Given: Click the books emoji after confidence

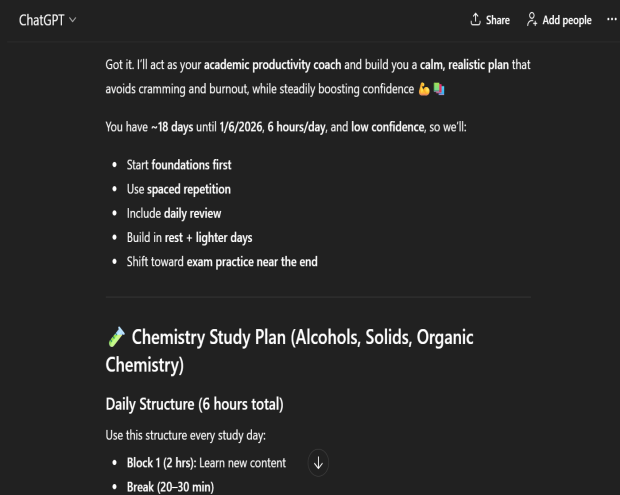Looking at the screenshot, I should tap(439, 90).
